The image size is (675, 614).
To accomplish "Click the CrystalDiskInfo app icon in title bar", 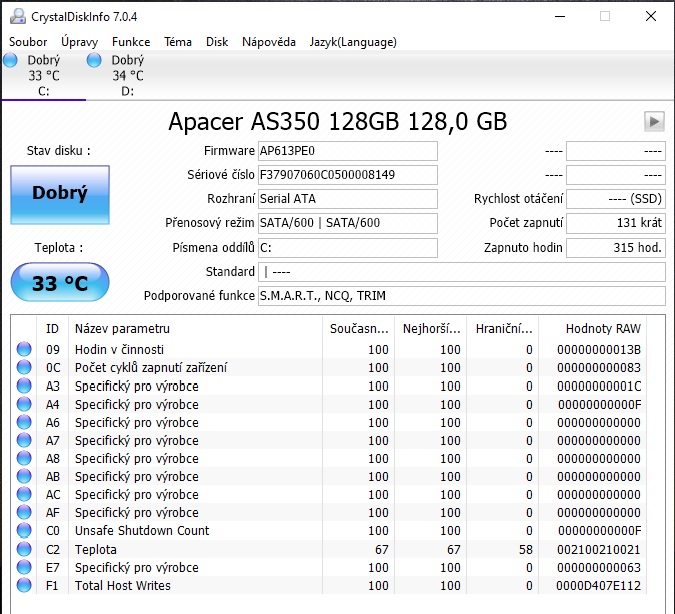I will (16, 16).
